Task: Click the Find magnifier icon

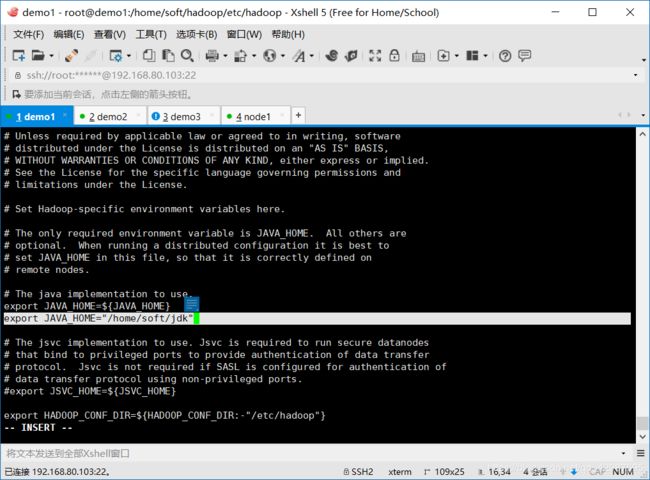Action: (x=187, y=56)
